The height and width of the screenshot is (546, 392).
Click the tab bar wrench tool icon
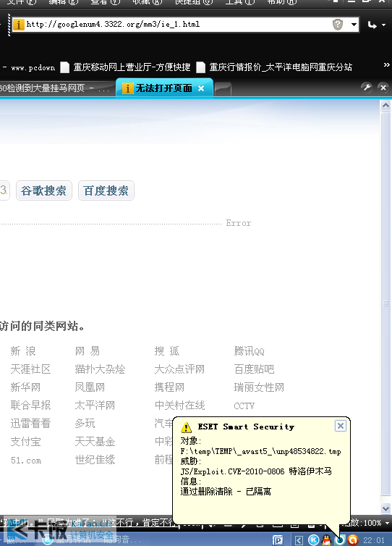click(x=366, y=87)
